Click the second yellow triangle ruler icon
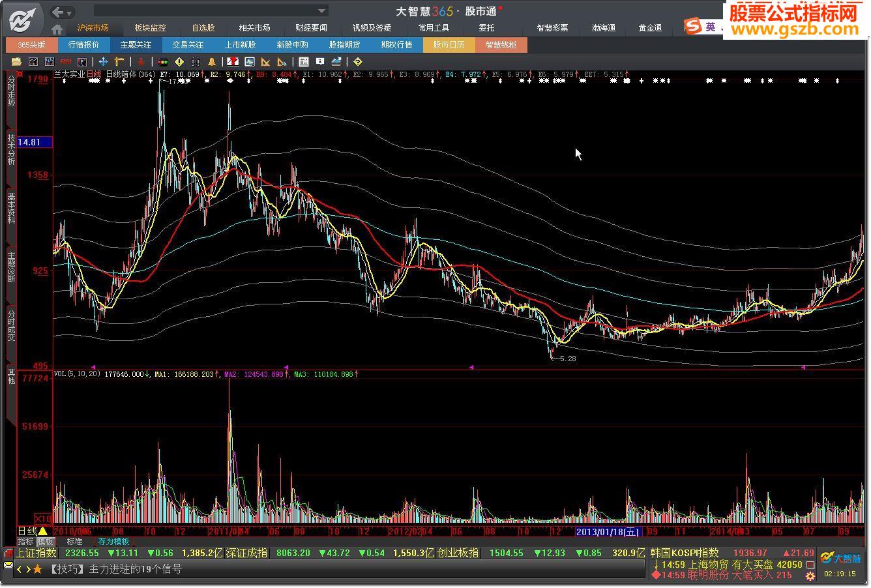The image size is (871, 588). [282, 62]
